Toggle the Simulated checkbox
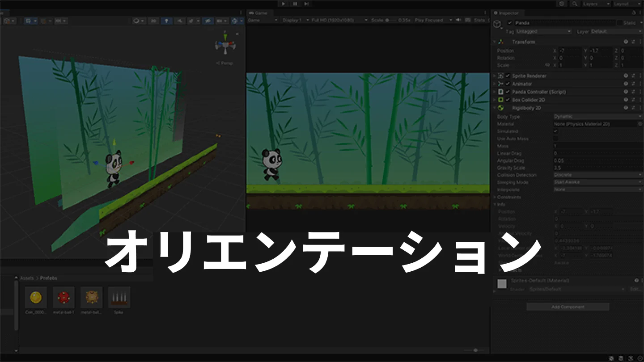This screenshot has width=644, height=362. (x=556, y=131)
